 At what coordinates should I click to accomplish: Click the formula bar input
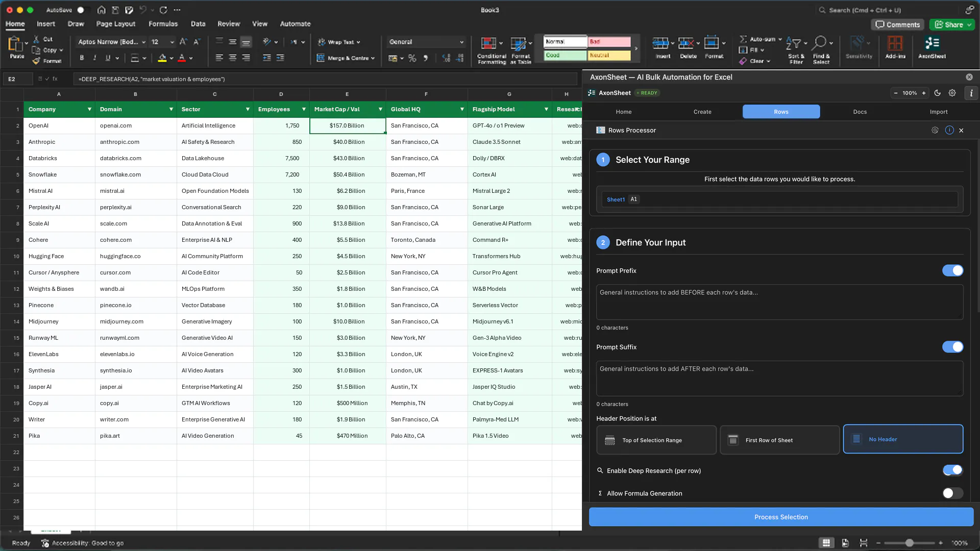[325, 79]
